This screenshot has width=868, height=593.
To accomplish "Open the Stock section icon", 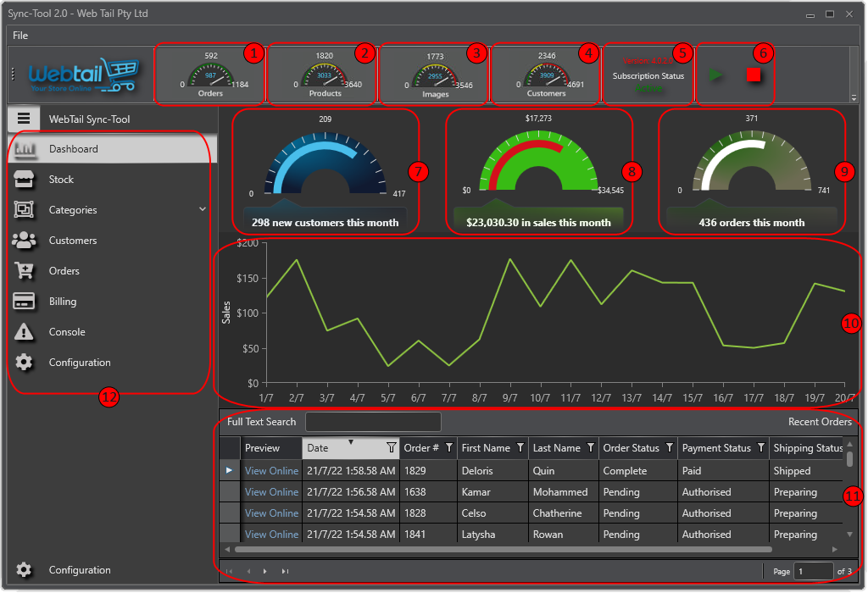I will [x=24, y=180].
